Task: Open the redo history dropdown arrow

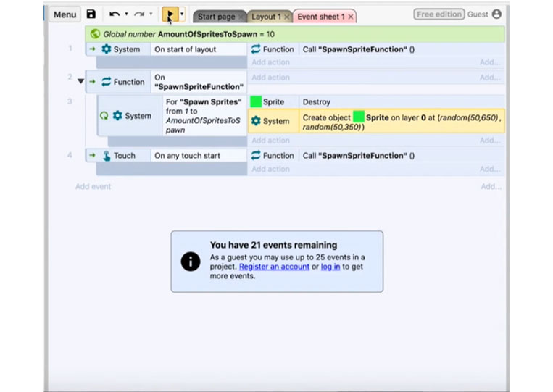Action: point(151,14)
